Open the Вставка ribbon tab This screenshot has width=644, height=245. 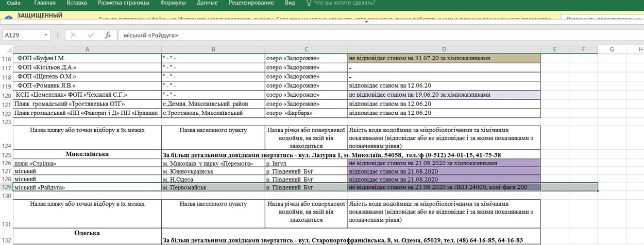[77, 3]
